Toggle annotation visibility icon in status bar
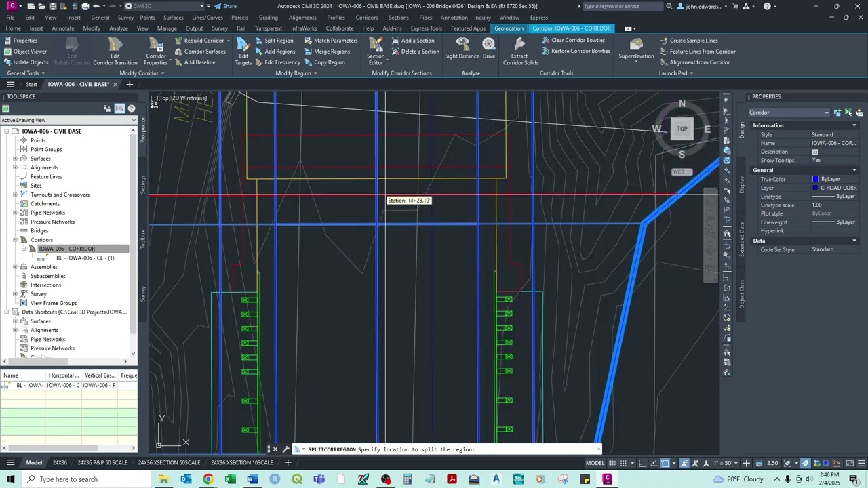 [x=685, y=463]
